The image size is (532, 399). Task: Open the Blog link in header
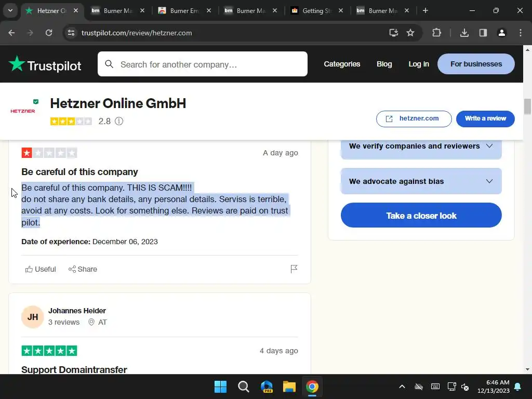tap(384, 64)
